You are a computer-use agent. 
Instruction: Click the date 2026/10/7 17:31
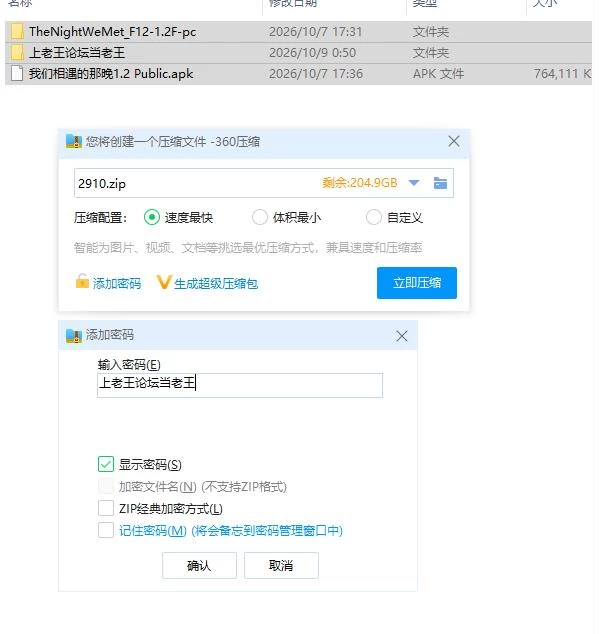point(315,32)
